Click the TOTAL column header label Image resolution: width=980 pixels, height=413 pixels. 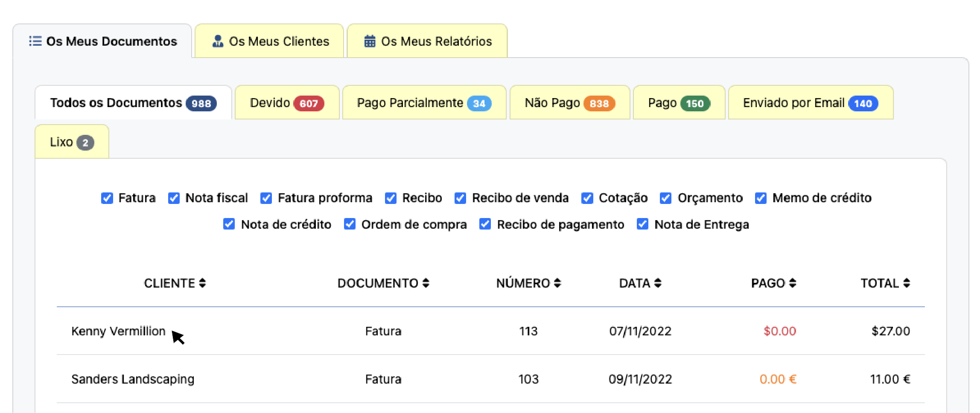click(880, 283)
